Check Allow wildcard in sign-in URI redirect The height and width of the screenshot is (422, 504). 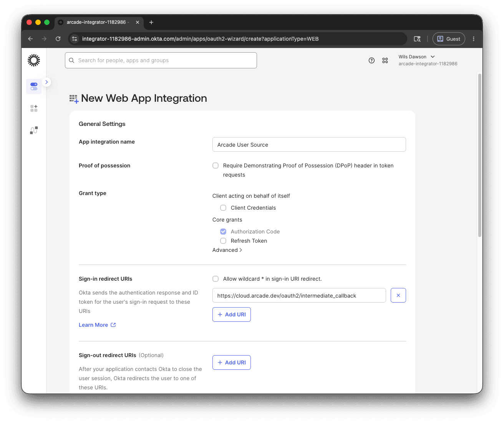[x=216, y=279]
